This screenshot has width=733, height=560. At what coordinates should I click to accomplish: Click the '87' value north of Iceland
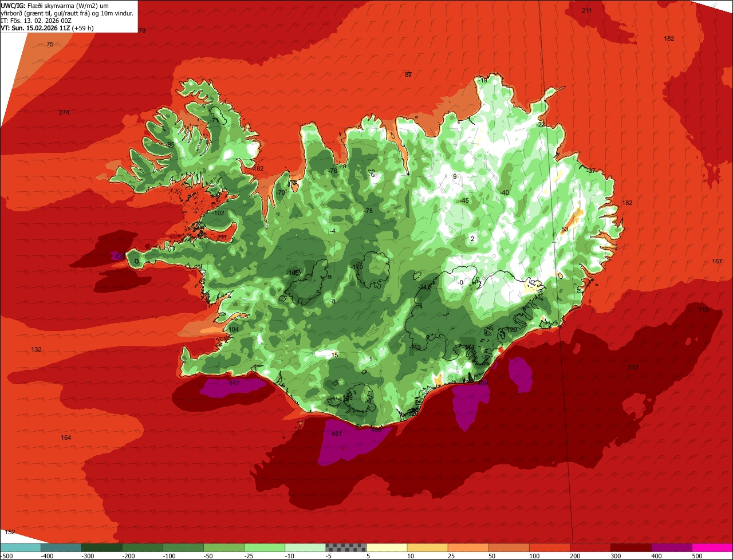[408, 74]
